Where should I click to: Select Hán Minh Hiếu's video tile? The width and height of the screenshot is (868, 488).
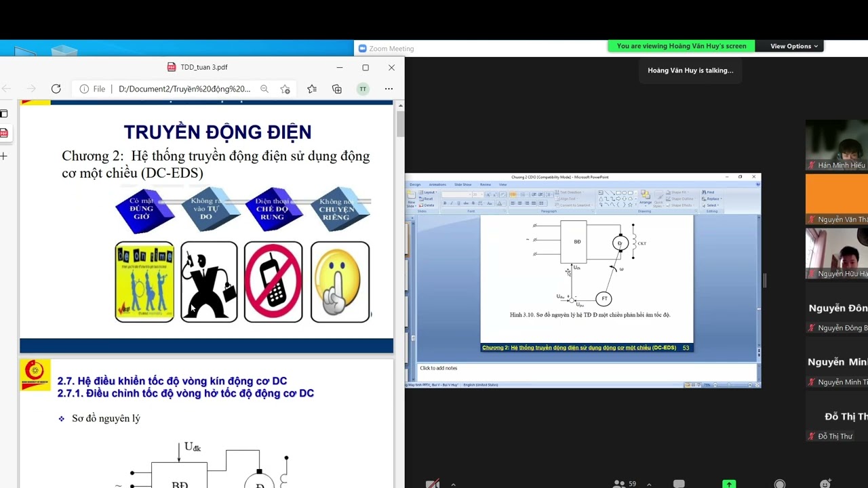(837, 145)
